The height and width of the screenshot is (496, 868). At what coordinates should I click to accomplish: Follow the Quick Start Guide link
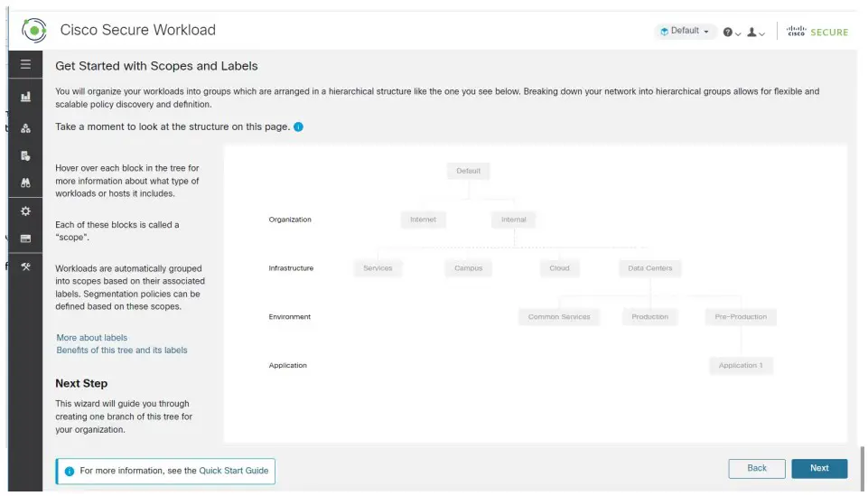234,471
